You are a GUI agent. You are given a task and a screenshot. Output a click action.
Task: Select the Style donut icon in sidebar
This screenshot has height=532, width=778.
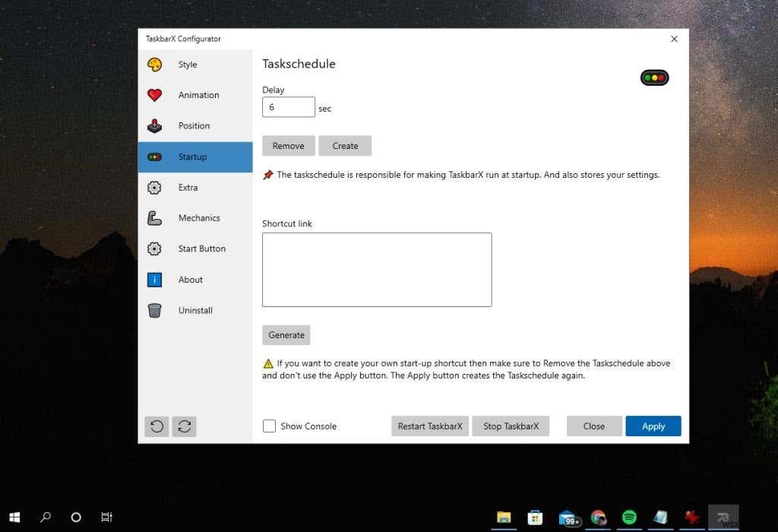pyautogui.click(x=155, y=65)
